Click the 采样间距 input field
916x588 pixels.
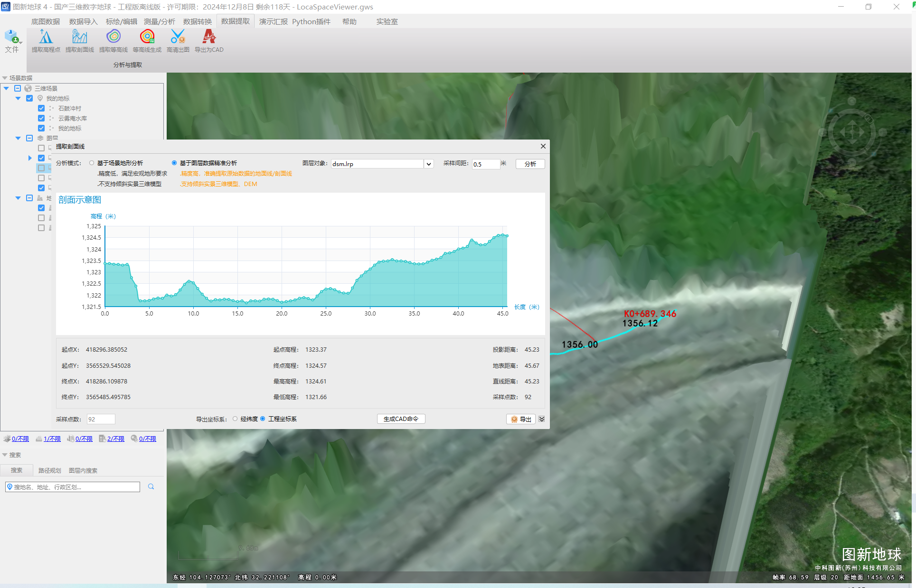485,164
